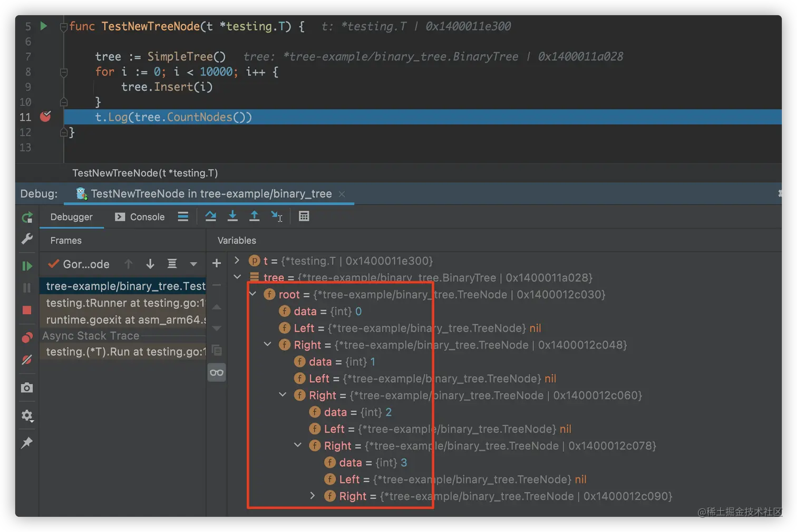Click the next frame down arrow
797x532 pixels.
150,264
